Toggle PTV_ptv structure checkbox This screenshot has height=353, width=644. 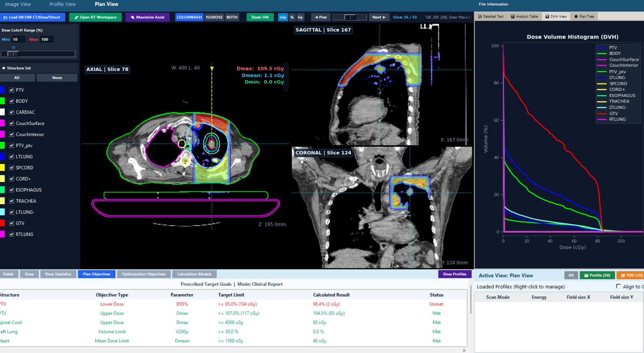point(11,145)
